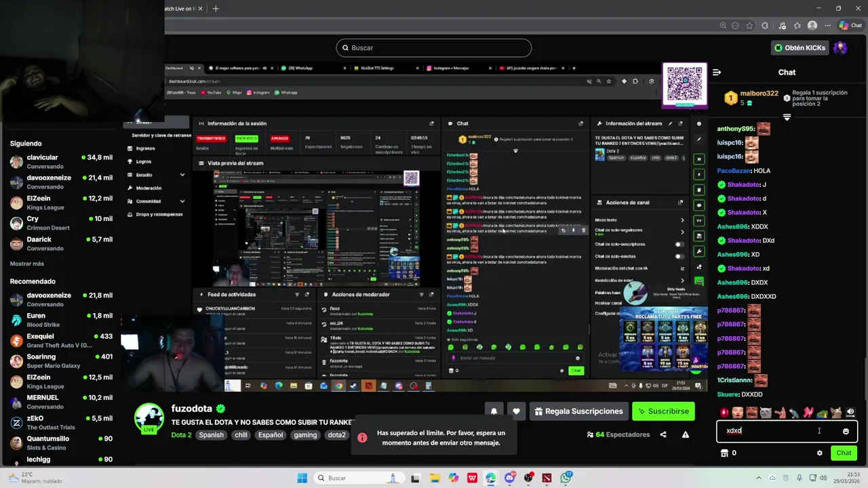Expand followed channels with Mostrar más
This screenshot has width=868, height=488.
(x=27, y=264)
